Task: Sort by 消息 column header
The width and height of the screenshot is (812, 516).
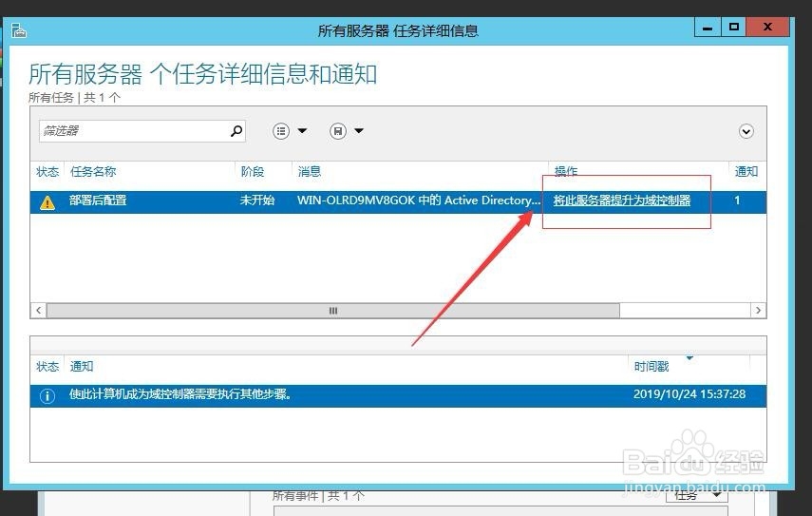Action: (x=310, y=171)
